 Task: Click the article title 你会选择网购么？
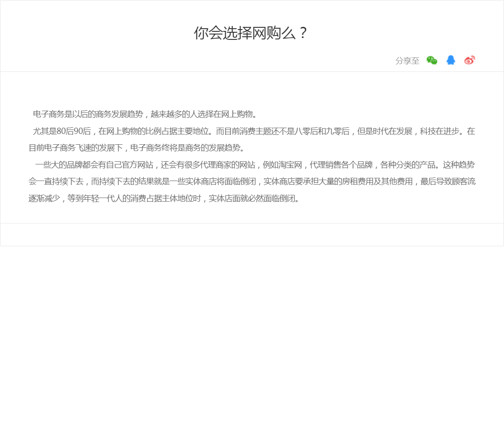tap(251, 33)
